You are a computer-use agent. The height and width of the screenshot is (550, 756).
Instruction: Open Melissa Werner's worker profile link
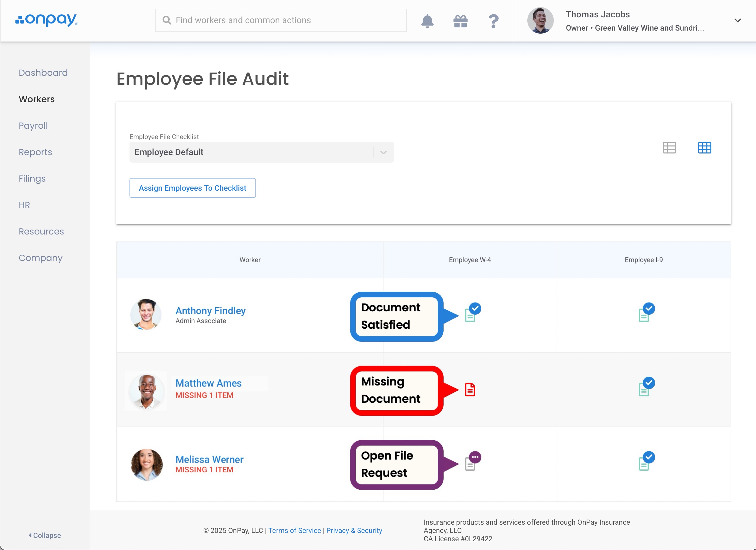point(209,459)
